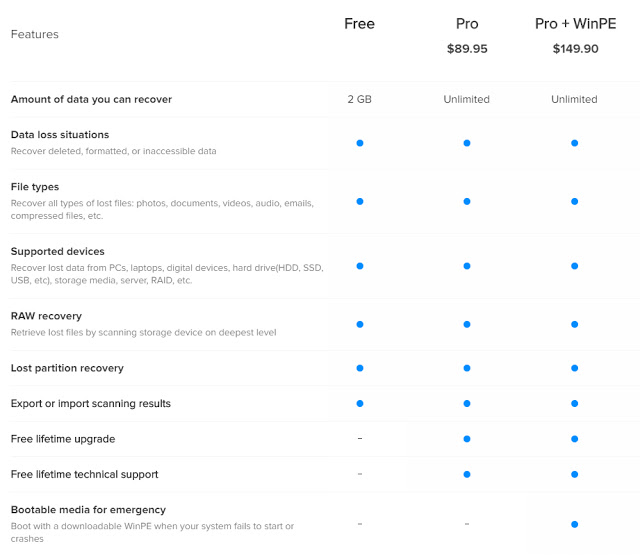640x557 pixels.
Task: Click Export or import scanning results dot under Pro + WinPE
Action: point(574,404)
